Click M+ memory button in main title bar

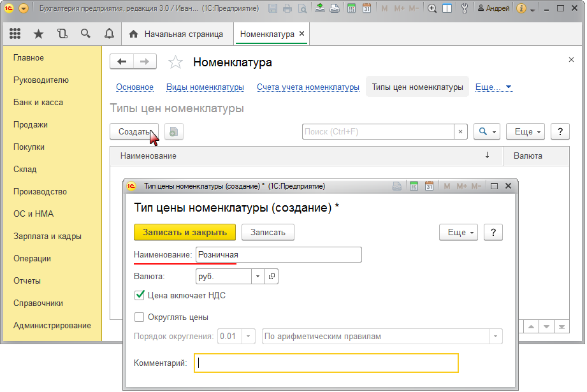coord(399,8)
